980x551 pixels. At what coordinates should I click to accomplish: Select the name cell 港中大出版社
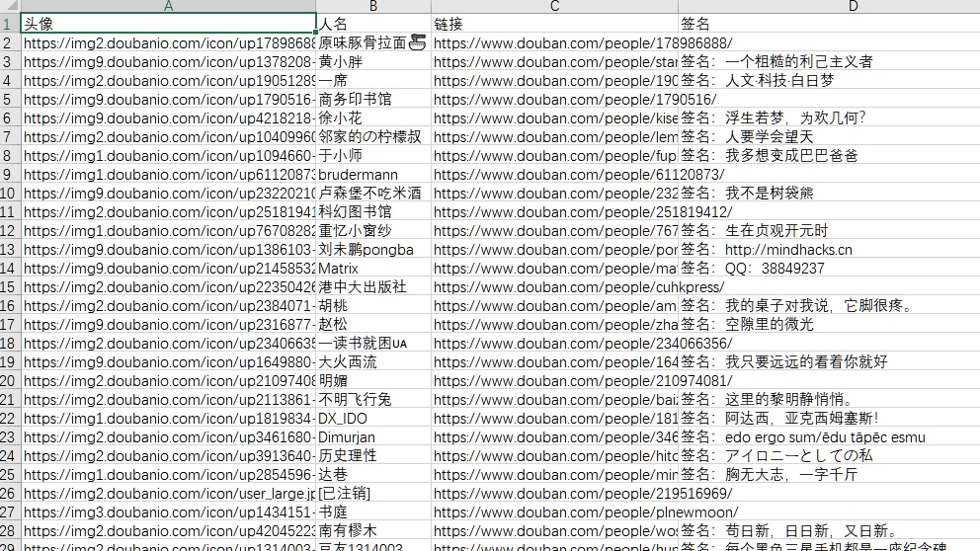(373, 286)
